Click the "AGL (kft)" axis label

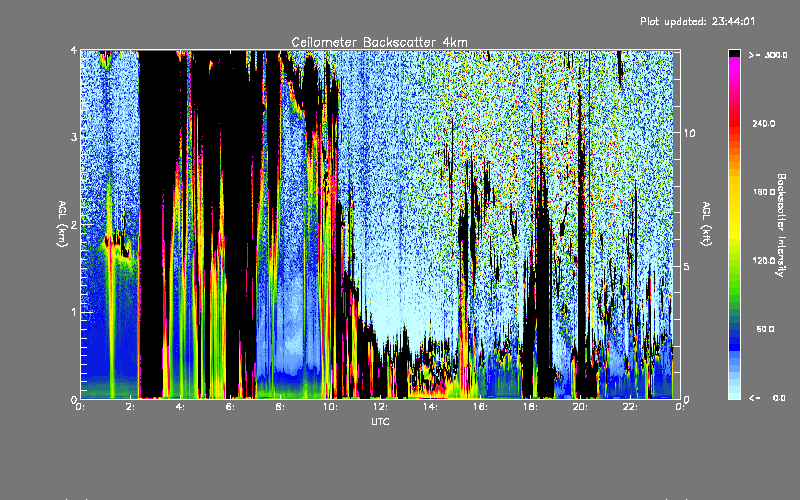tap(707, 224)
